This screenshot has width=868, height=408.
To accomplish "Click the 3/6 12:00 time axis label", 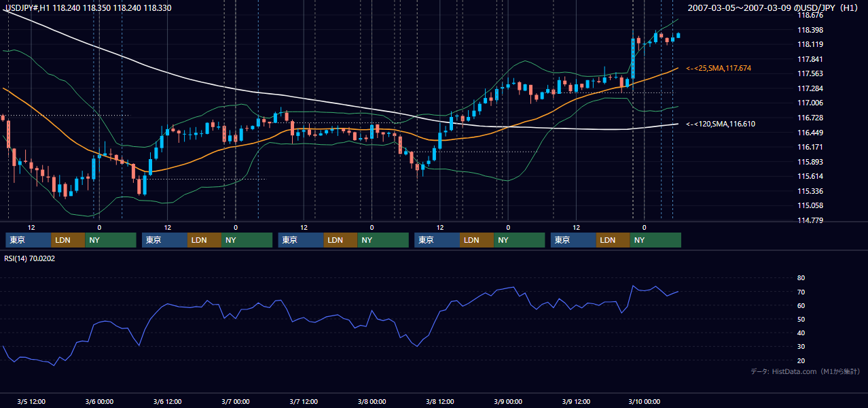I will point(167,402).
